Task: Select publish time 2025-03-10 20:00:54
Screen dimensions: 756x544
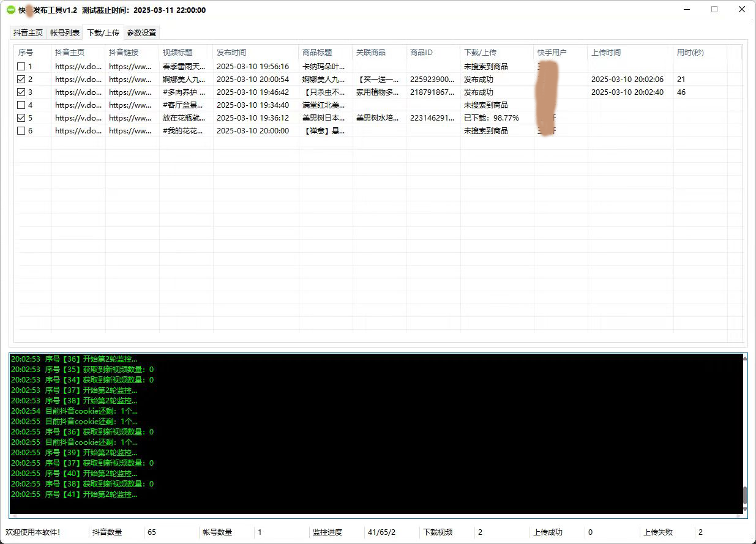Action: 253,79
